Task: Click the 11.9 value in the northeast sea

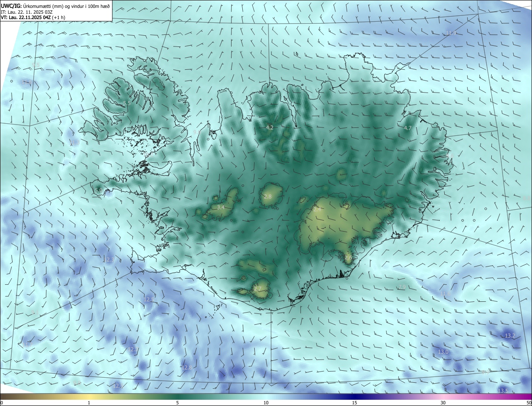Action: click(x=451, y=33)
